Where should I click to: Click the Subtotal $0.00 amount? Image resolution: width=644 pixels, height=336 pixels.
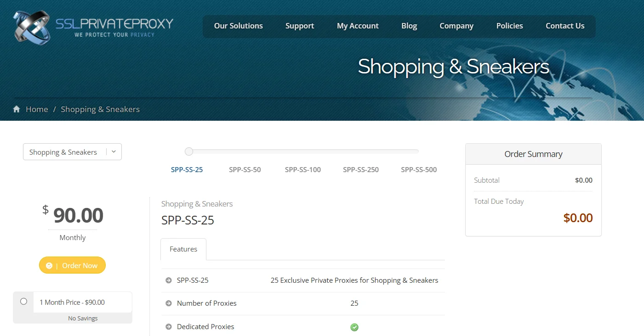click(584, 180)
